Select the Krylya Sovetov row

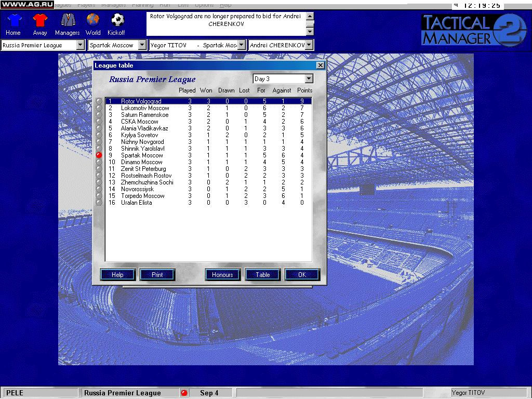pos(208,135)
